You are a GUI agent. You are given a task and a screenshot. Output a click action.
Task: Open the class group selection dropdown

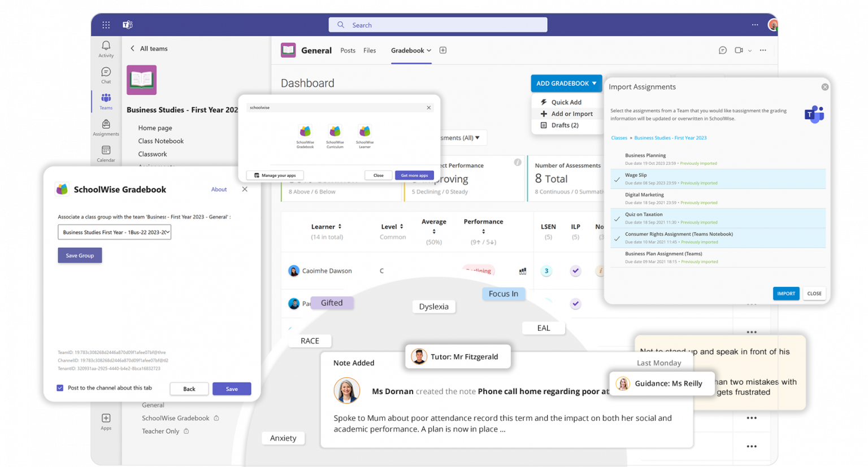(x=114, y=232)
